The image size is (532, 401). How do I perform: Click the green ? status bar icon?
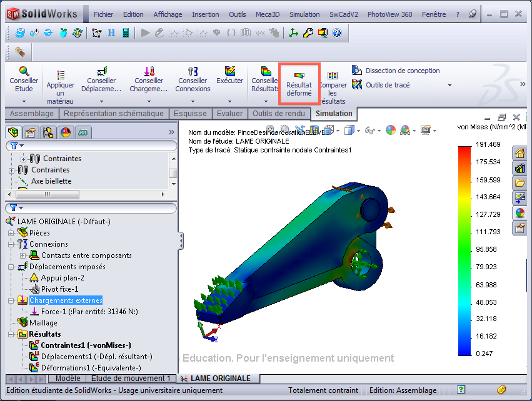(461, 390)
